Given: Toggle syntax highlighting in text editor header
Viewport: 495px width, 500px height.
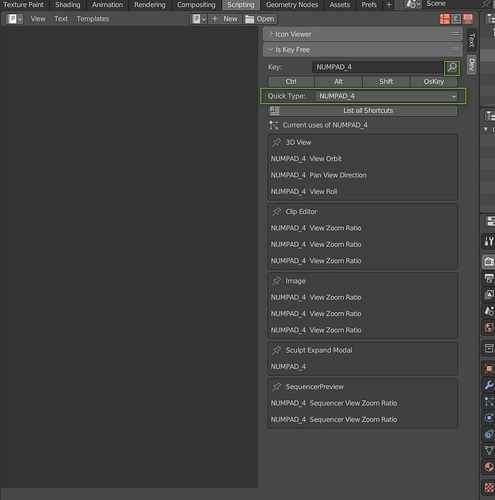Looking at the screenshot, I should pos(468,19).
